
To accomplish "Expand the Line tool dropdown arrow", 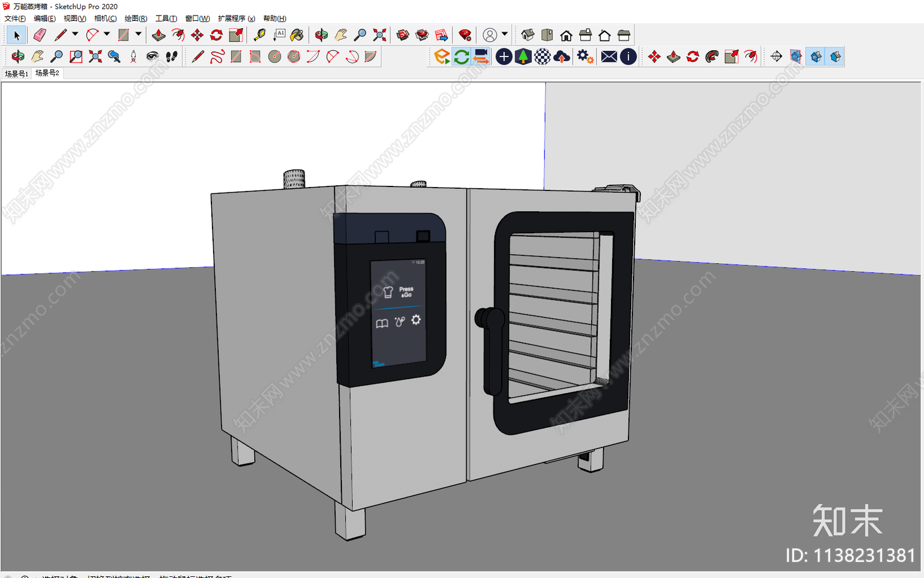I will click(x=75, y=35).
